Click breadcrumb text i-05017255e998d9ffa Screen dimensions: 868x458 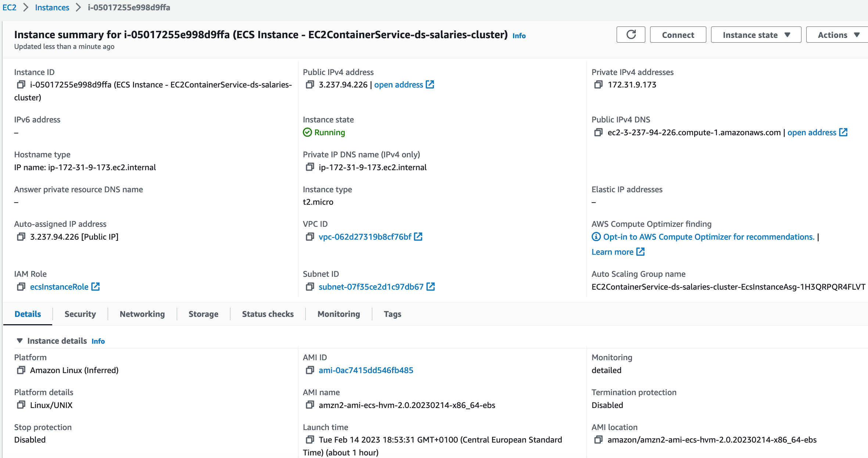pyautogui.click(x=129, y=7)
